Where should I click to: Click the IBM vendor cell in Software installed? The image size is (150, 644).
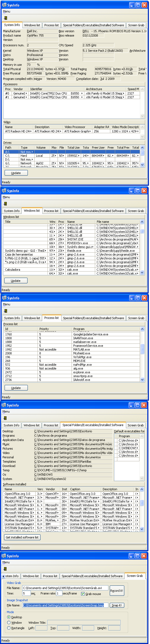52,524
